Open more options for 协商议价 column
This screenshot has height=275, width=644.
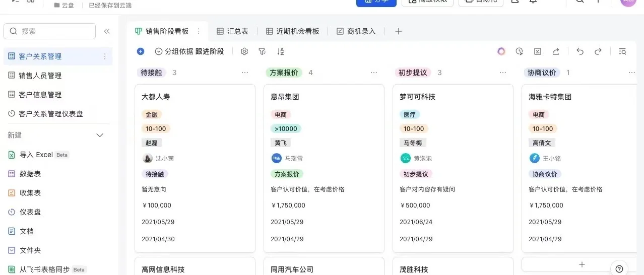click(632, 73)
